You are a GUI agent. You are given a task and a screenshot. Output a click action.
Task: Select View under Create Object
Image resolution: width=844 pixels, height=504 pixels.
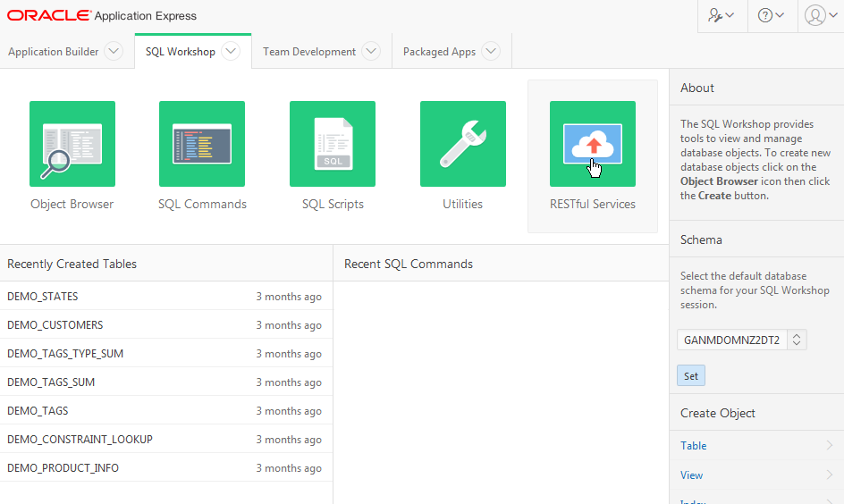click(x=692, y=475)
